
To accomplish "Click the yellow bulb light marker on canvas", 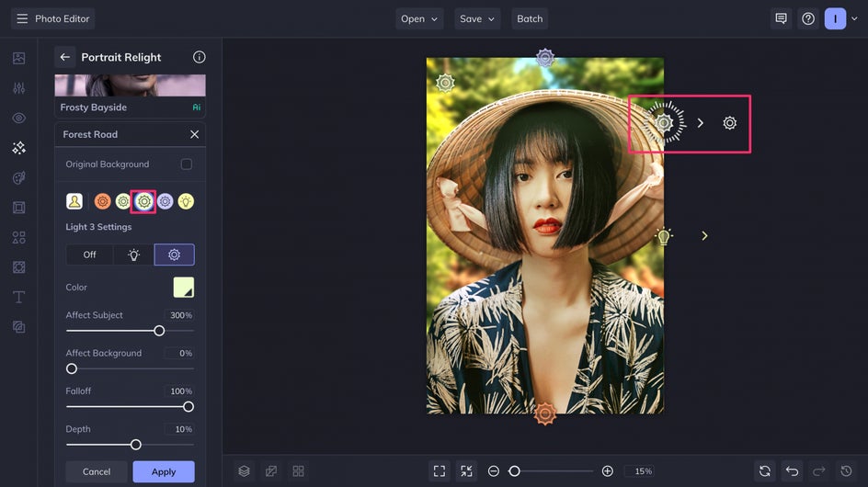I will coord(664,236).
